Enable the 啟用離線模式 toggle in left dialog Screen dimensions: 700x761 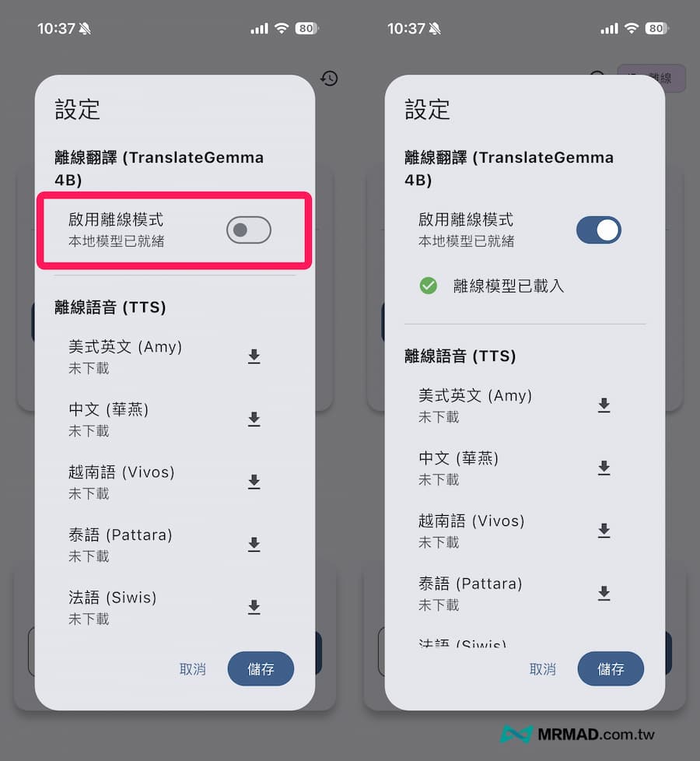point(248,230)
